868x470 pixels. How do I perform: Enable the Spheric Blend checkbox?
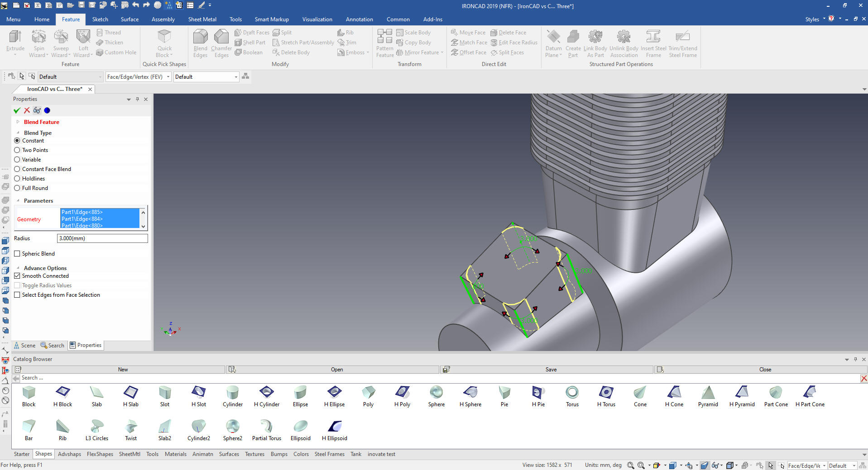(17, 254)
